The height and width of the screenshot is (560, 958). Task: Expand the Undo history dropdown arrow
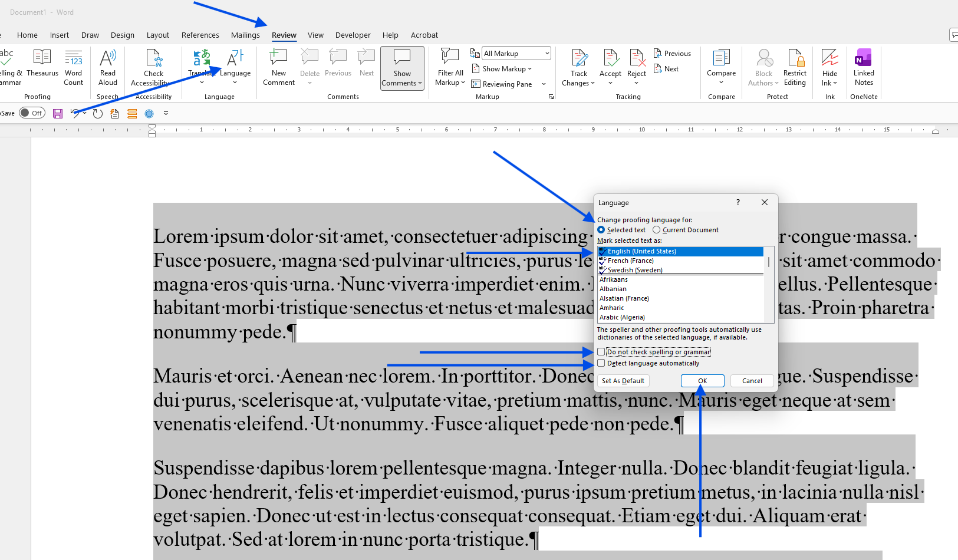pos(85,113)
